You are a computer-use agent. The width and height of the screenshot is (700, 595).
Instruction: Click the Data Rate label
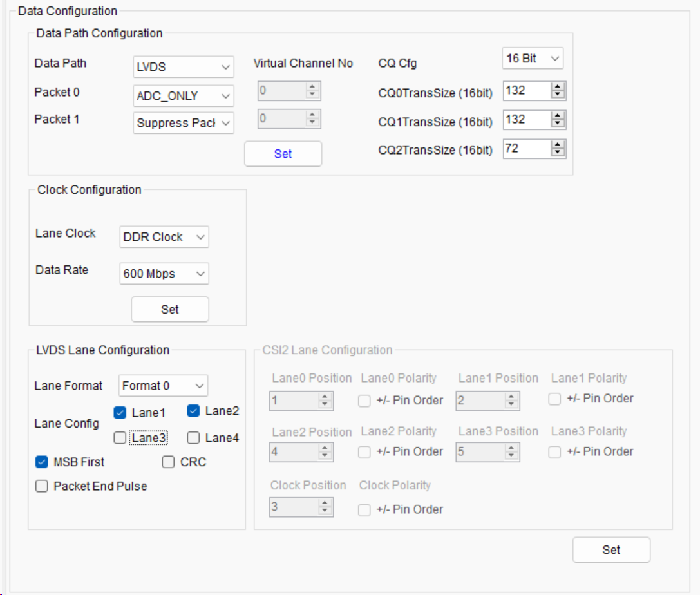click(x=62, y=270)
